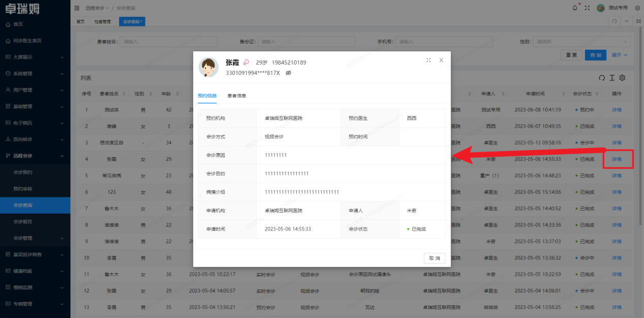This screenshot has width=644, height=318.
Task: Open the 性别 select dropdown
Action: [581, 42]
